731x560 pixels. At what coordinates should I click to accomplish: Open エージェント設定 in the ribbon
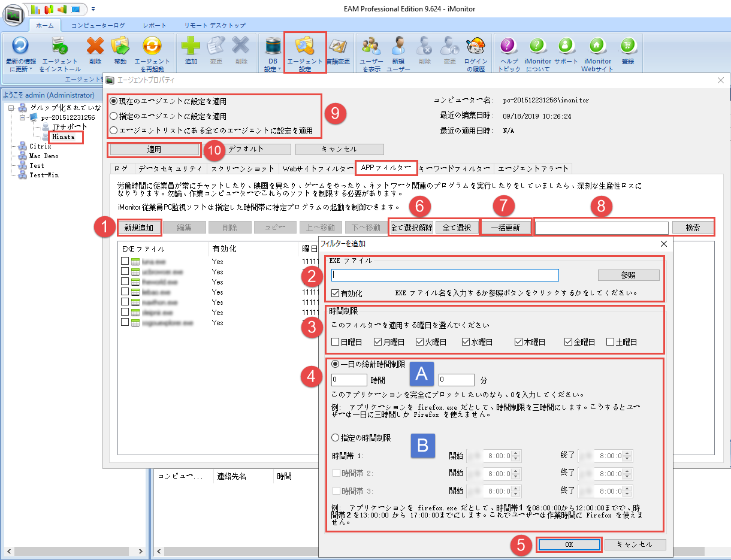pos(305,53)
